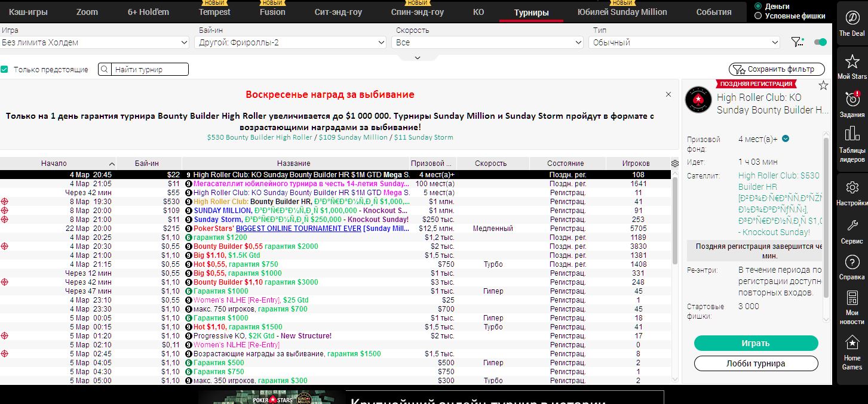Open $11 Sunday Storm link

pos(424,137)
